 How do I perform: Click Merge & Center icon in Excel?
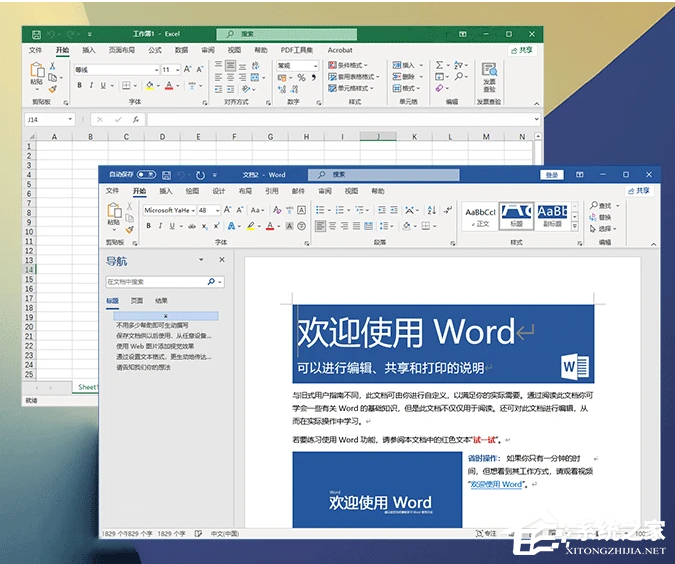(255, 77)
